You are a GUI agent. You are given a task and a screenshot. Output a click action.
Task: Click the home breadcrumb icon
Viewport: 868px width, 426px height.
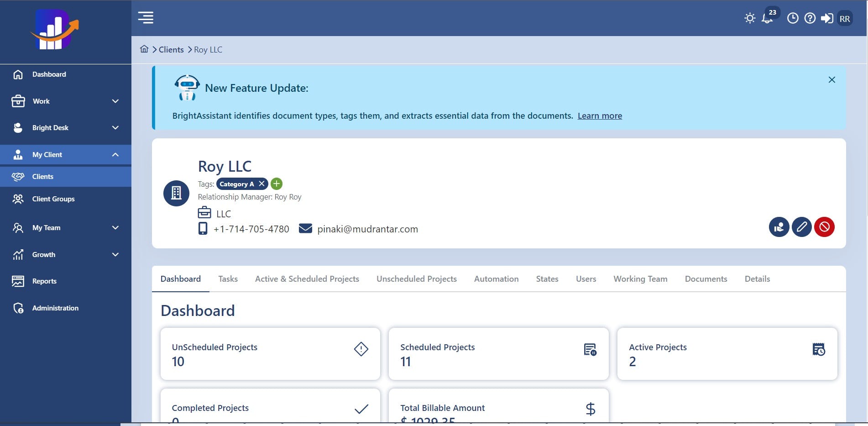(x=144, y=49)
